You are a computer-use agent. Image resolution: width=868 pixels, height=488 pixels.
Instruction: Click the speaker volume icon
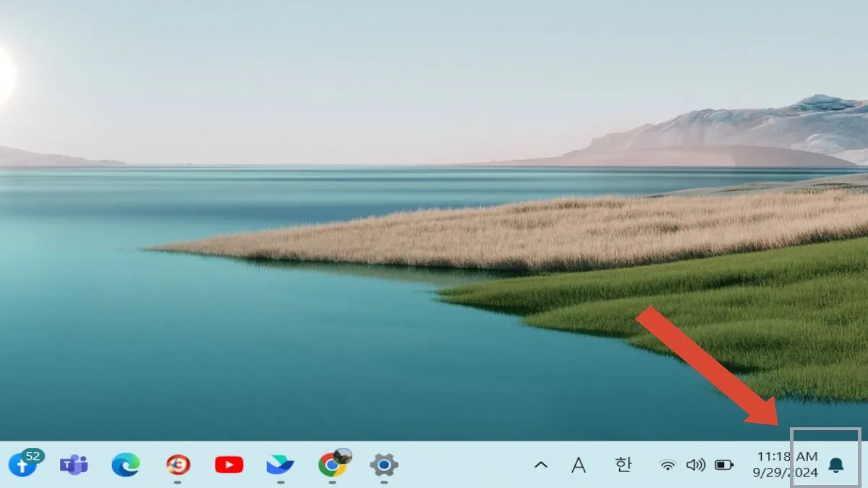[x=695, y=465]
